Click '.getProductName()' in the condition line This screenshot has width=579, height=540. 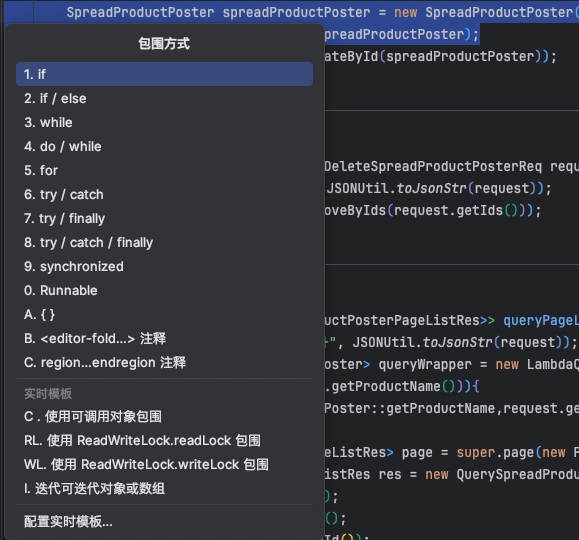point(391,386)
